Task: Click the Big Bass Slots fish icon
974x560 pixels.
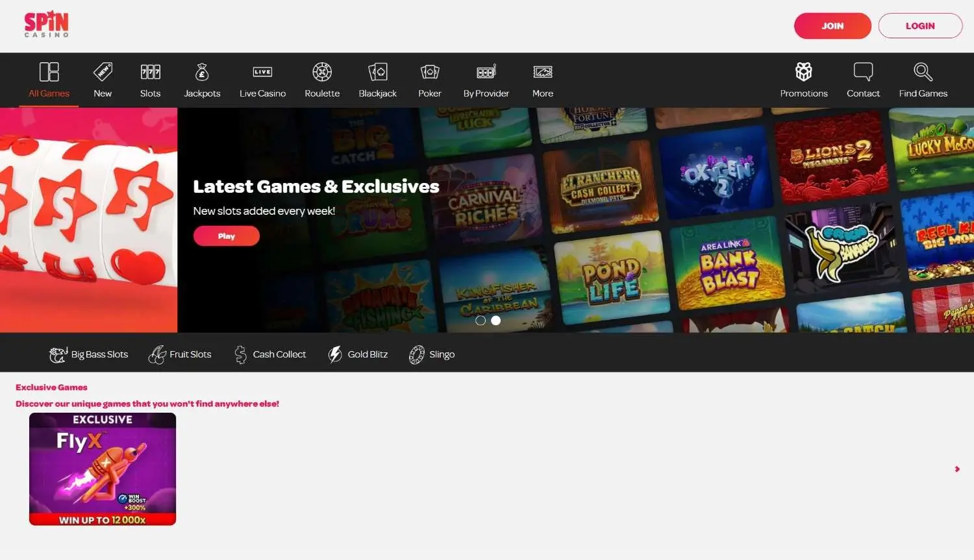Action: tap(58, 354)
